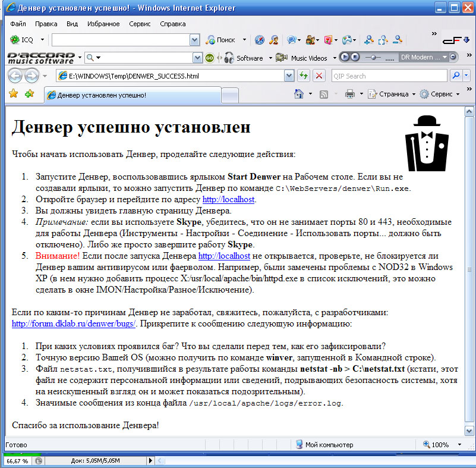Open the compass icon in ICQ toolbar
Image resolution: width=476 pixels, height=468 pixels.
point(260,40)
